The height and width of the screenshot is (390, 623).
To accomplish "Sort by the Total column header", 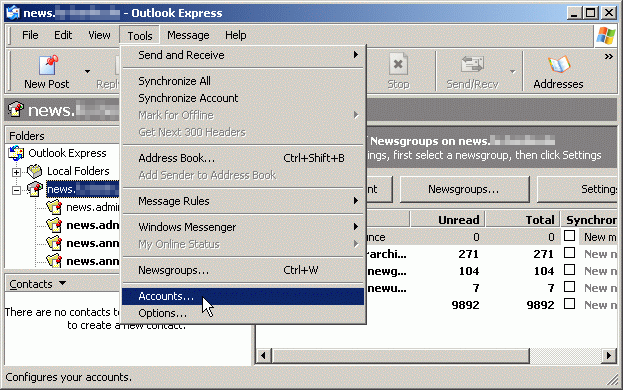I will click(522, 220).
